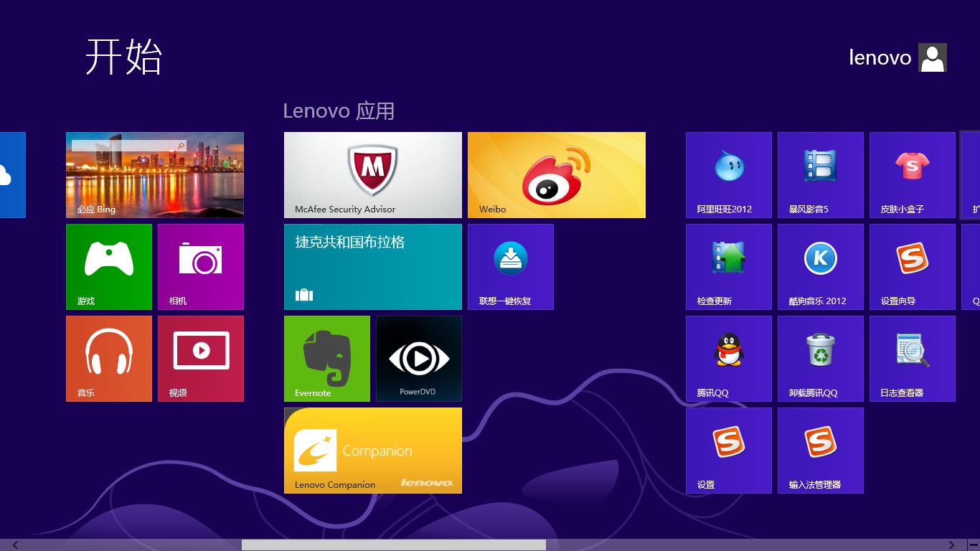Open the 设置向导 (Setup Wizard)
The width and height of the screenshot is (980, 551).
(912, 266)
